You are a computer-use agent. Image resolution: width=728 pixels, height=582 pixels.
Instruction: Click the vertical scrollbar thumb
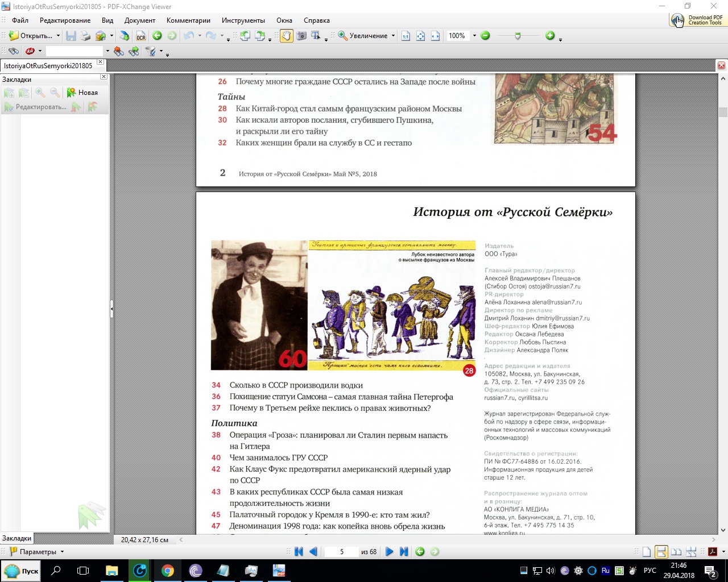pos(723,113)
